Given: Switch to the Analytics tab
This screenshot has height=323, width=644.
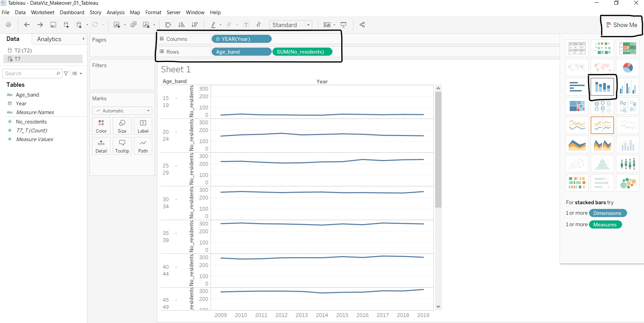Looking at the screenshot, I should (x=49, y=39).
